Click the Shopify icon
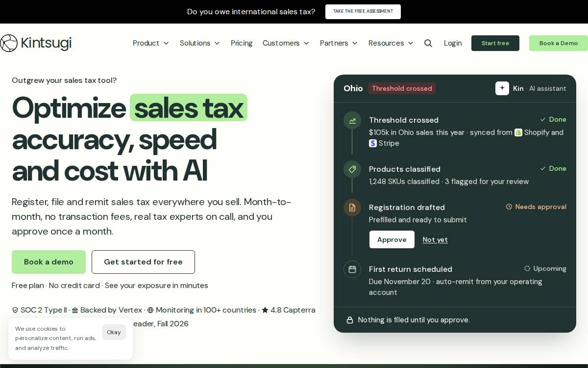588x368 pixels. (518, 132)
